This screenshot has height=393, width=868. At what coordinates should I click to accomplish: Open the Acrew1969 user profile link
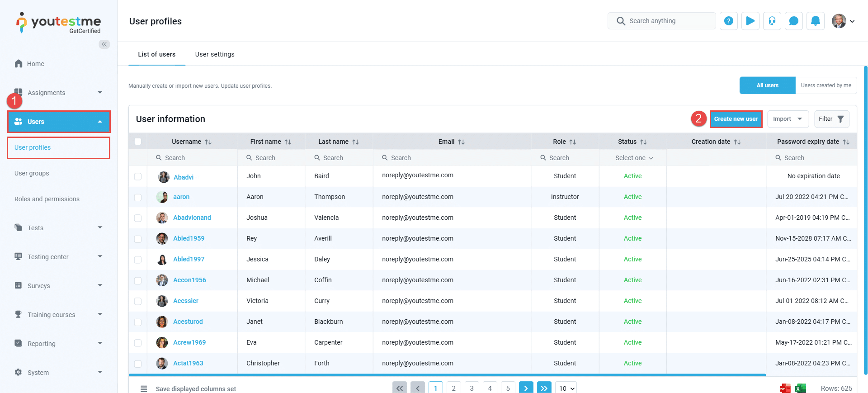pos(189,342)
